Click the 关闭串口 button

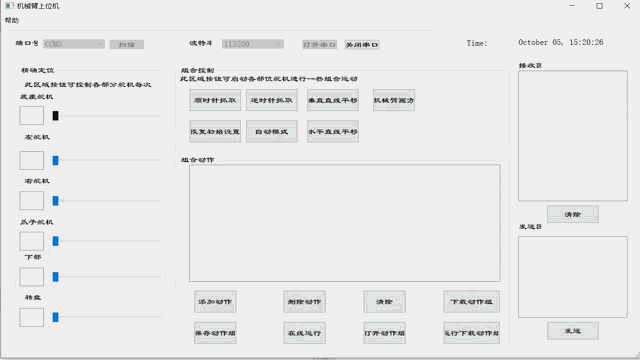pyautogui.click(x=362, y=44)
